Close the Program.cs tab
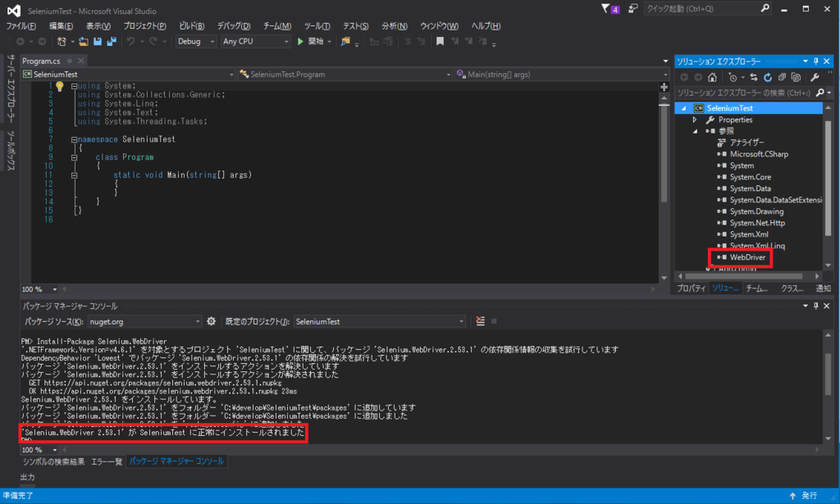Viewport: 840px width, 504px height. click(x=81, y=61)
